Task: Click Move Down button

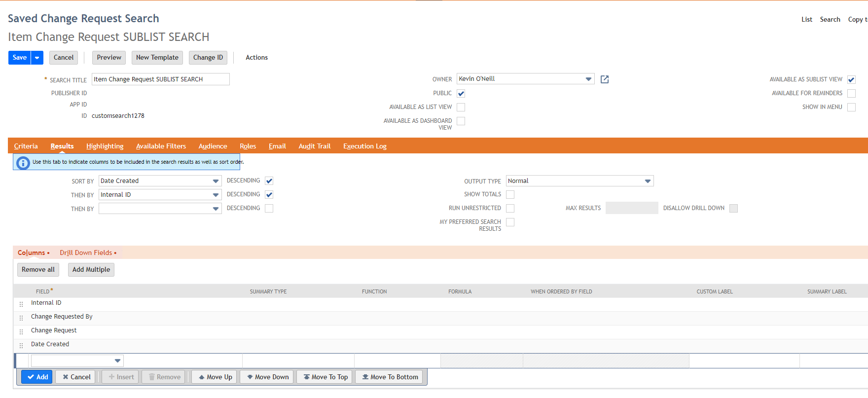Action: click(x=267, y=377)
